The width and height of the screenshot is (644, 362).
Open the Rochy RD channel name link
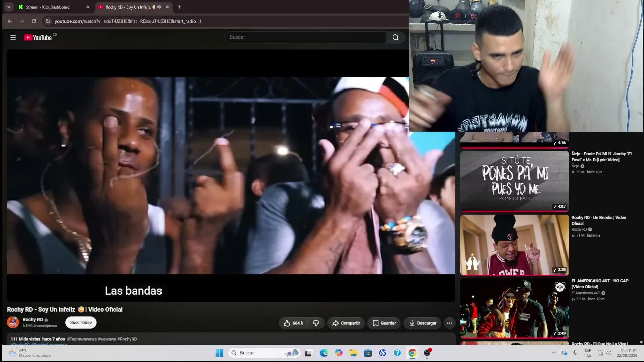click(33, 320)
